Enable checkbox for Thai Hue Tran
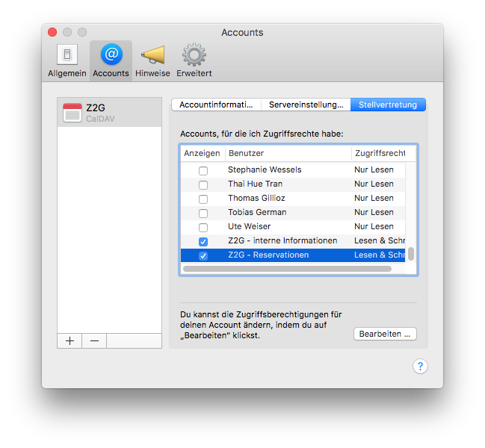The image size is (485, 448). click(x=203, y=184)
